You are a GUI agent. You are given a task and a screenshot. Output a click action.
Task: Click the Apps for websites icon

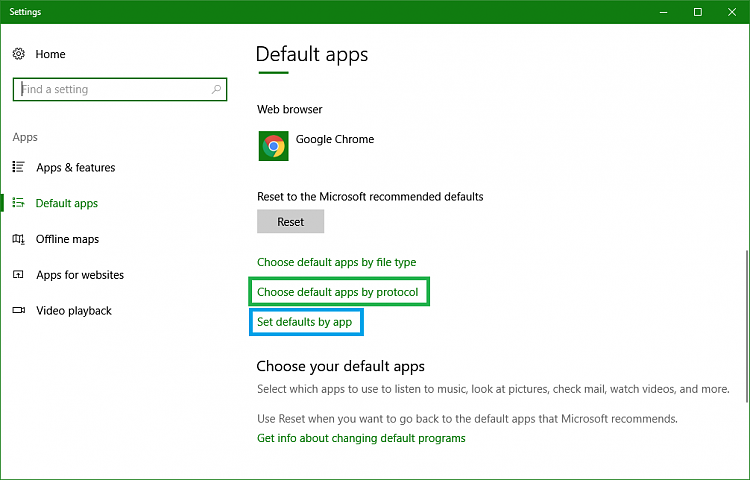click(18, 274)
